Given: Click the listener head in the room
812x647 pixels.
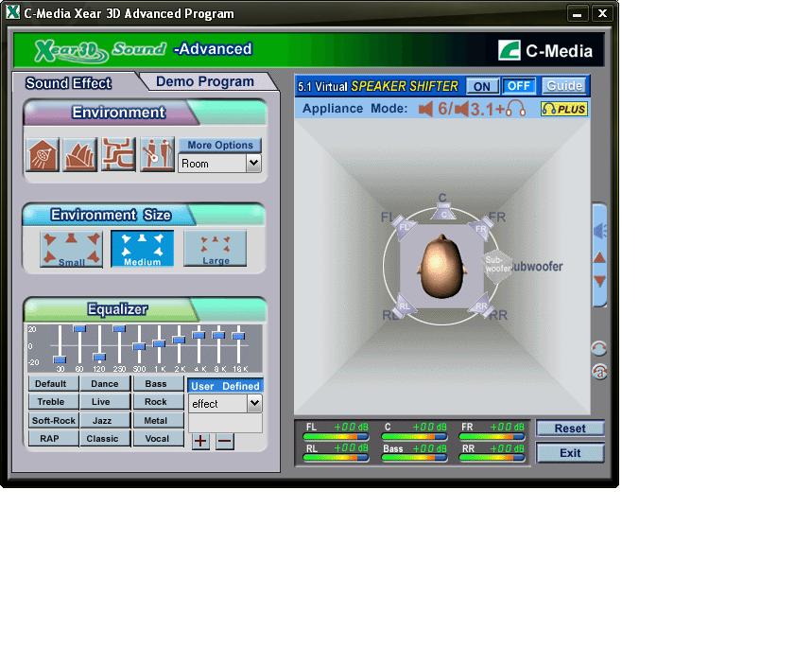Looking at the screenshot, I should point(441,266).
